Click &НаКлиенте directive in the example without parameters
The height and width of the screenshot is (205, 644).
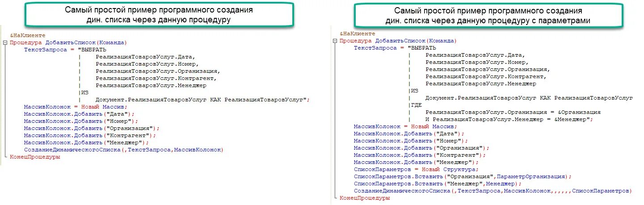click(27, 35)
